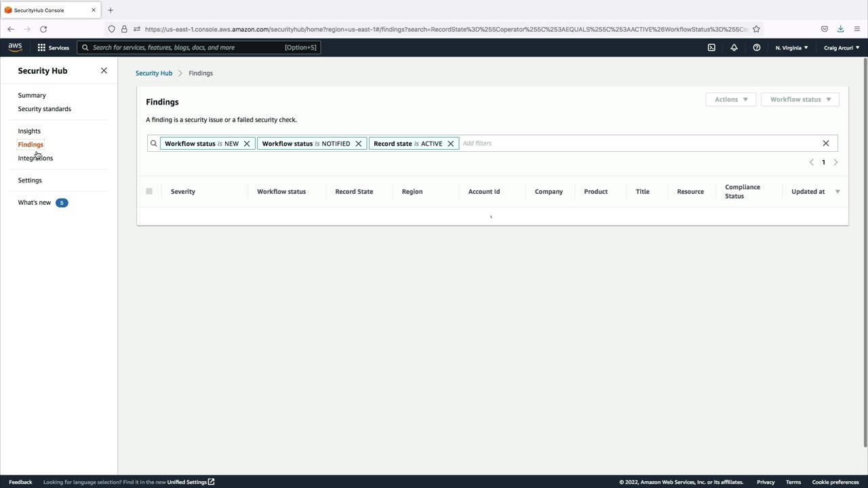Screen dimensions: 868x488
Task: Open Security standards in the side navigation
Action: [x=45, y=109]
